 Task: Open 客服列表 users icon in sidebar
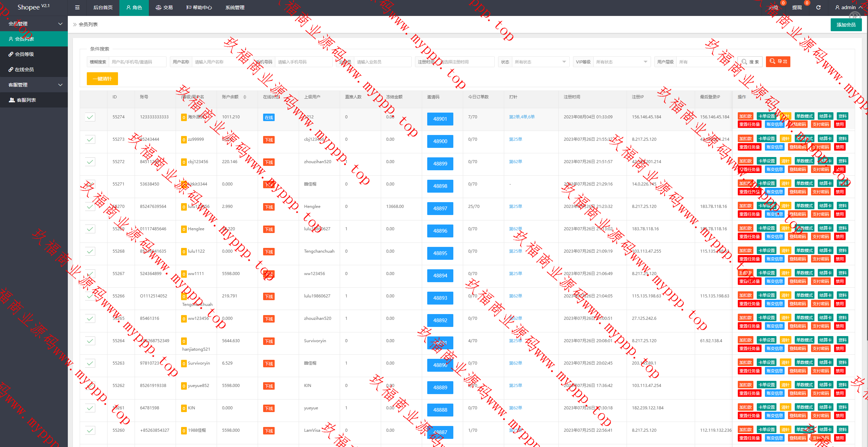click(x=12, y=100)
